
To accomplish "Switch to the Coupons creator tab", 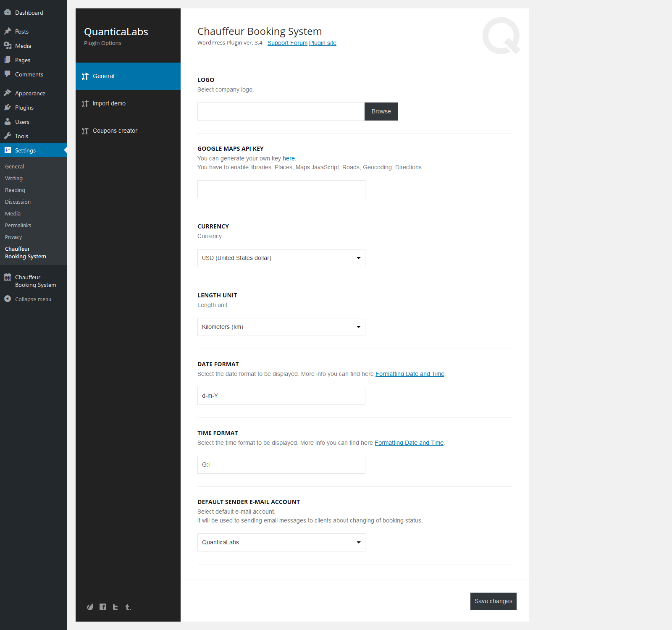I will (x=128, y=131).
